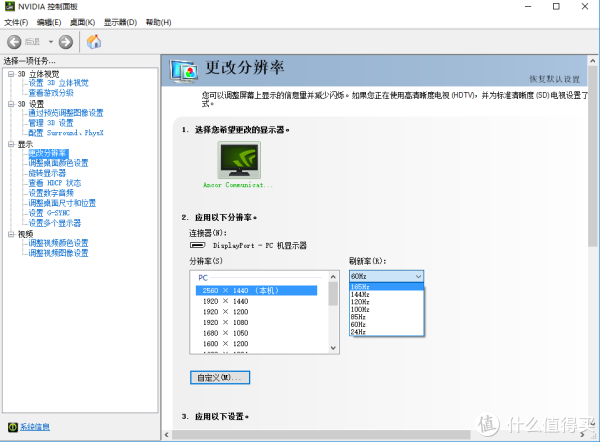Select 更改分辨率 in the task tree
The width and height of the screenshot is (600, 442).
tap(49, 153)
